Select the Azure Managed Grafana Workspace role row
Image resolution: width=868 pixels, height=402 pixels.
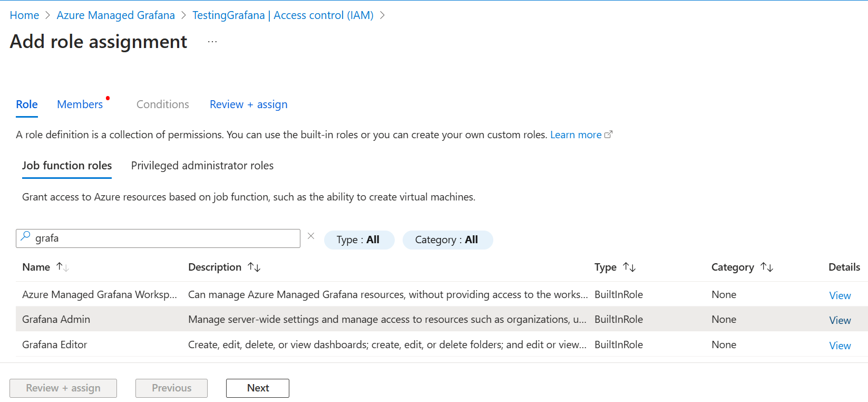(442, 294)
